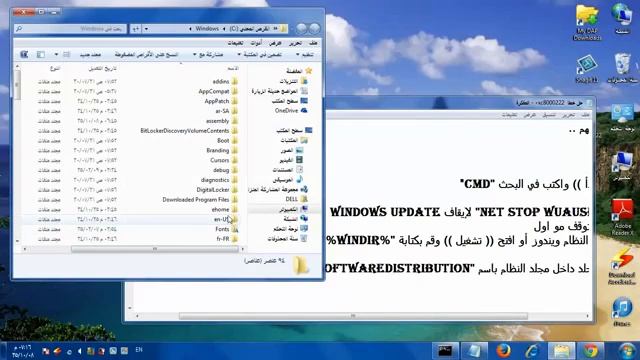Select the ar-SA folder
640x360 pixels.
pyautogui.click(x=227, y=111)
